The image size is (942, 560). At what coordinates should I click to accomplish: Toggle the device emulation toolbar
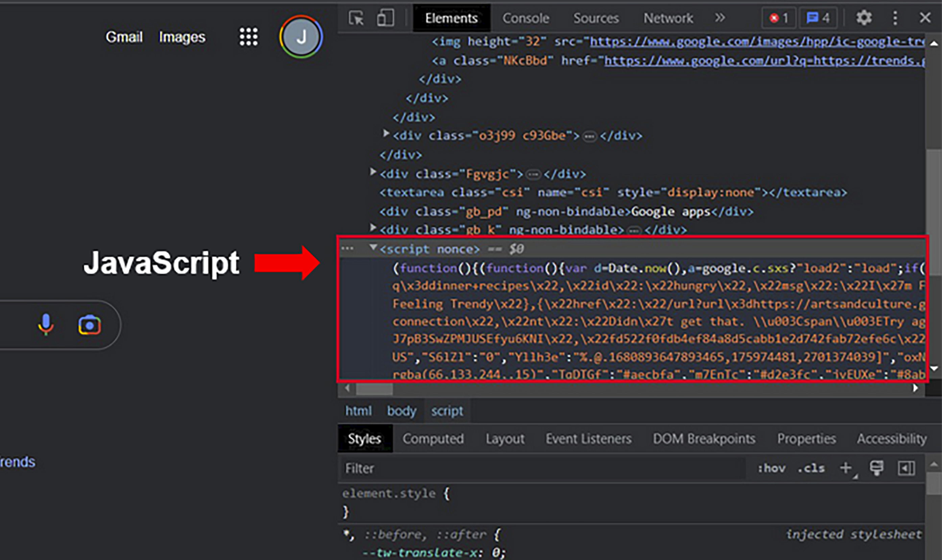point(385,18)
